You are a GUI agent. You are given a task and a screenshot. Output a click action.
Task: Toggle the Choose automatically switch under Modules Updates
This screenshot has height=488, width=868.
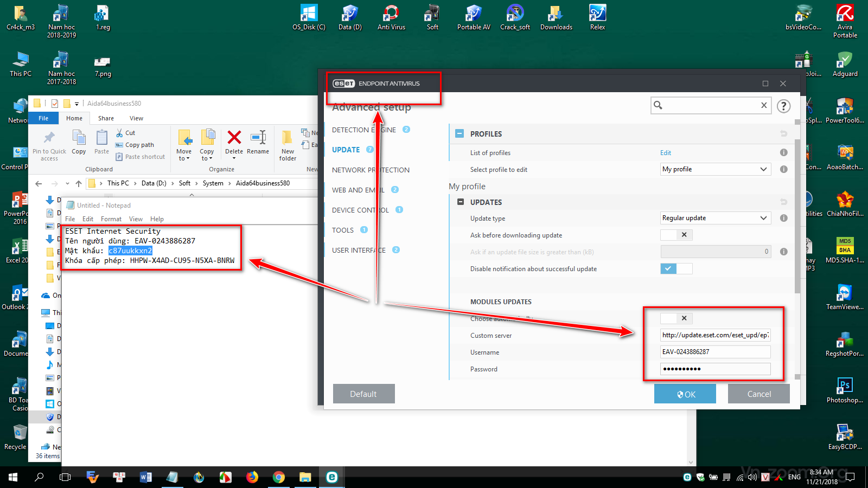click(x=676, y=318)
